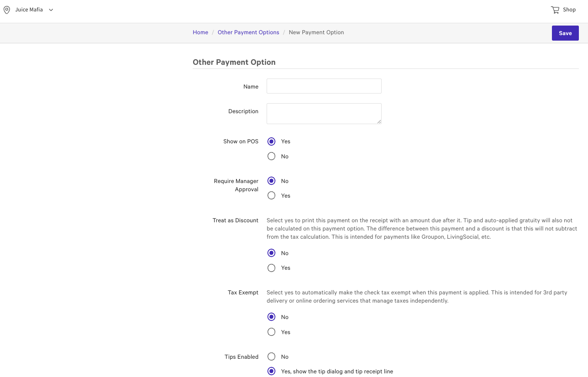Select No for Show on POS
The width and height of the screenshot is (588, 377).
271,156
